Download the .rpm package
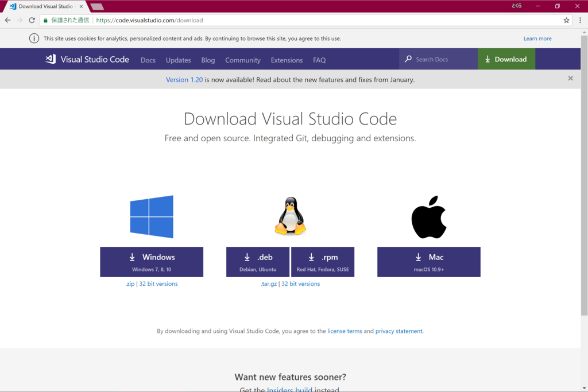Screen dimensions: 588x392 tap(323, 262)
